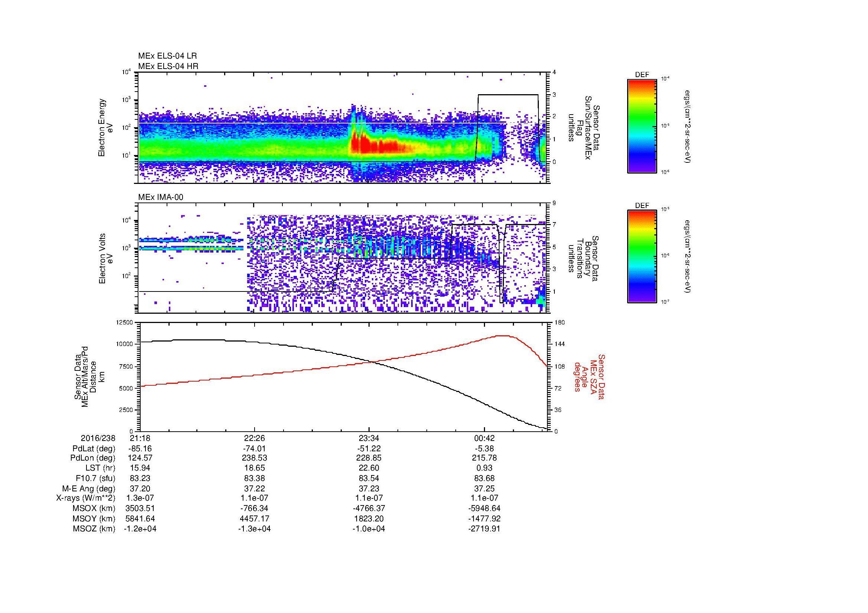Click the F10.7 value '83.68'
The width and height of the screenshot is (868, 613).
coord(484,478)
